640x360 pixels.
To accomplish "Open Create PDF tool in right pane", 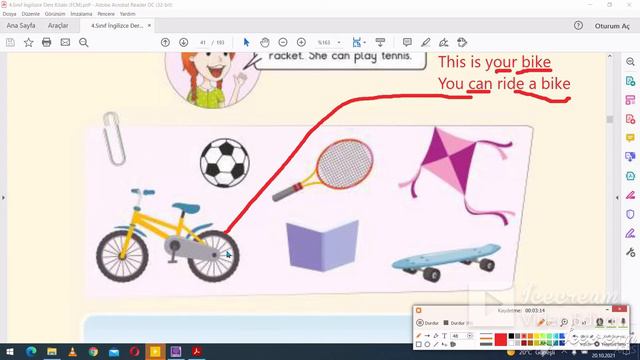I will point(630,119).
